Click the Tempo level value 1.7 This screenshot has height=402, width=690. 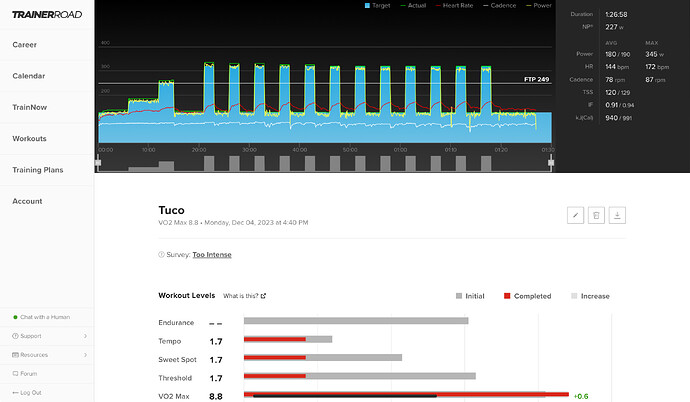216,342
